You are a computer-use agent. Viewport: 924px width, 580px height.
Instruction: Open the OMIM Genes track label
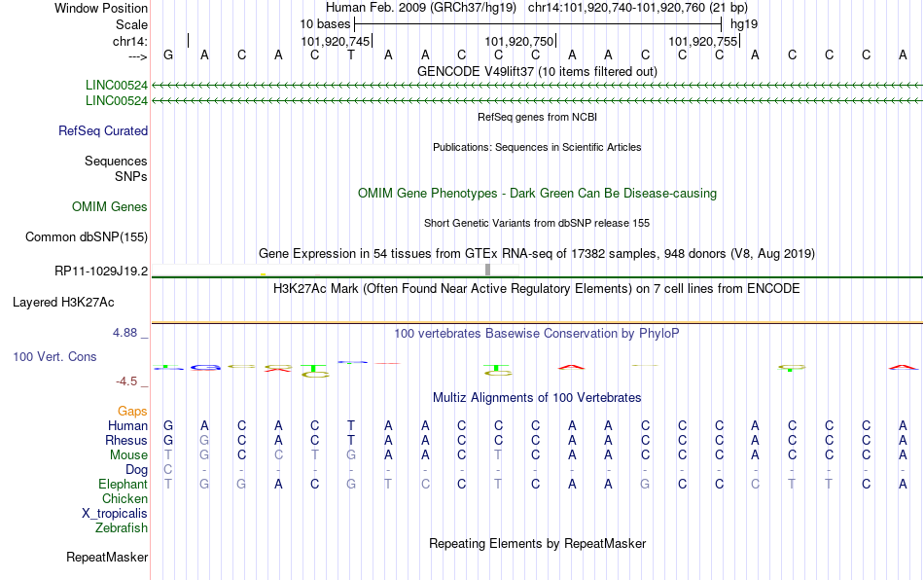(x=110, y=207)
